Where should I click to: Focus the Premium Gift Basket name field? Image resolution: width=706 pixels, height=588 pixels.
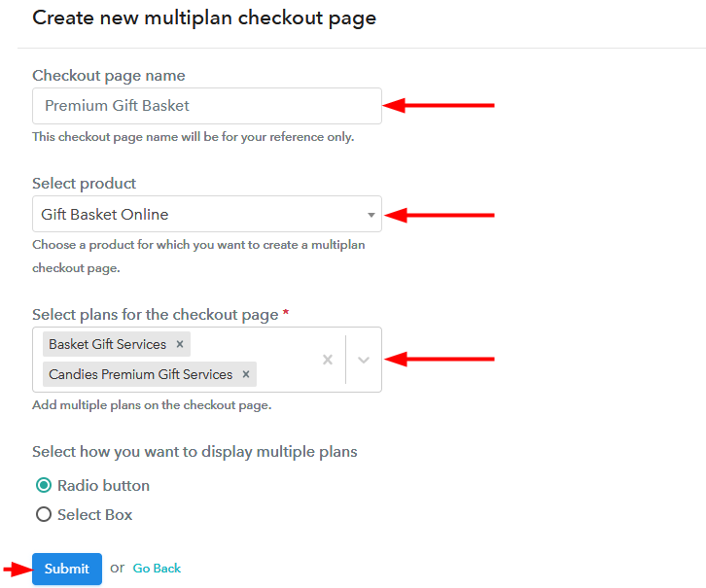tap(206, 106)
